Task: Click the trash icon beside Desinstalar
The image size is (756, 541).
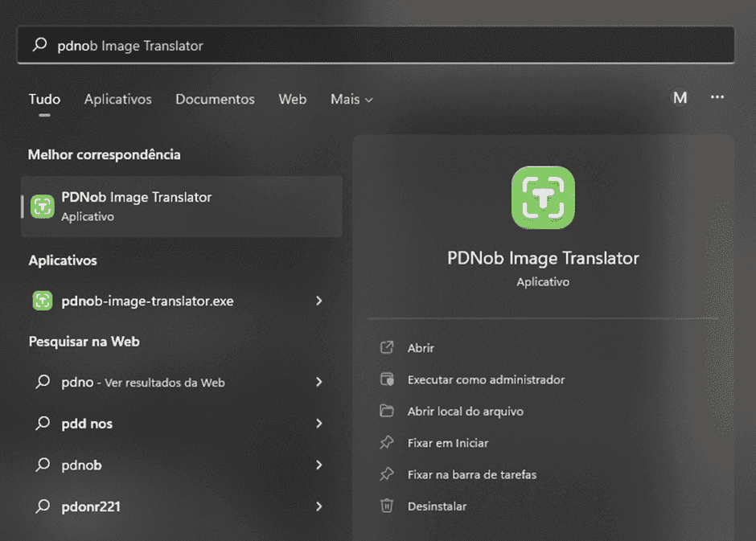Action: point(388,506)
